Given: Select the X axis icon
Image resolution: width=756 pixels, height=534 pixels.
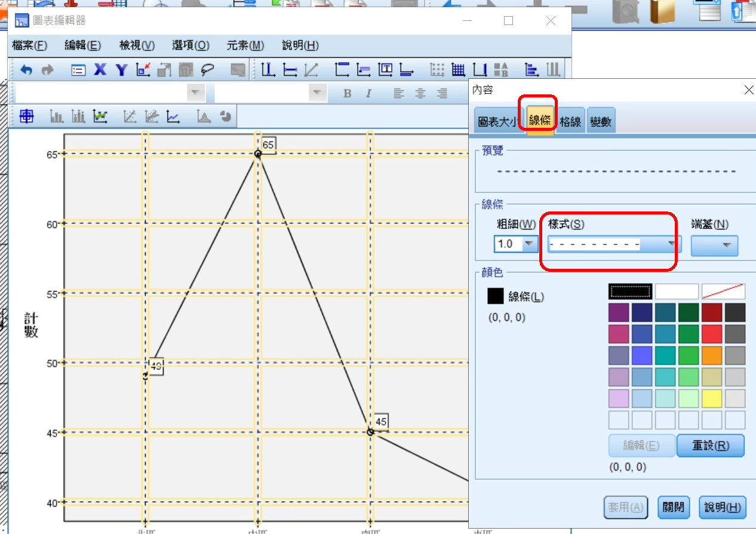Looking at the screenshot, I should coord(100,70).
